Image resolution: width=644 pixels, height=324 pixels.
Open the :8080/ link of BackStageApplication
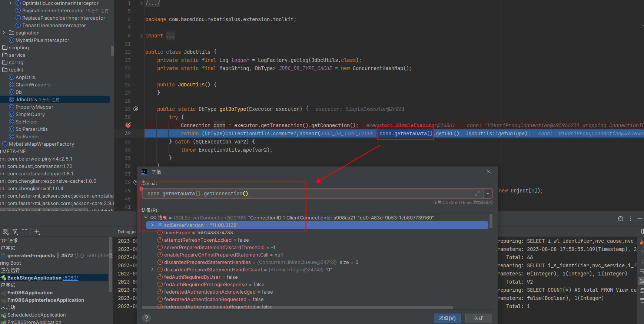70,278
